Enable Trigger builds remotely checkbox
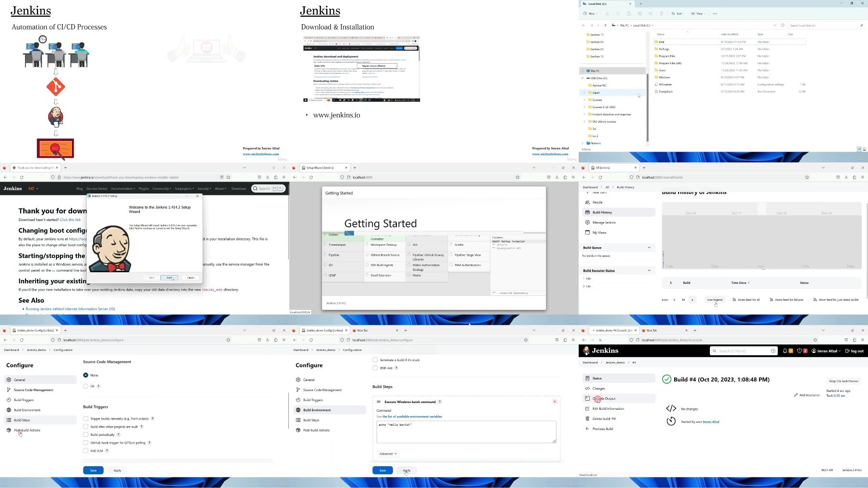The width and height of the screenshot is (868, 488). [x=86, y=418]
